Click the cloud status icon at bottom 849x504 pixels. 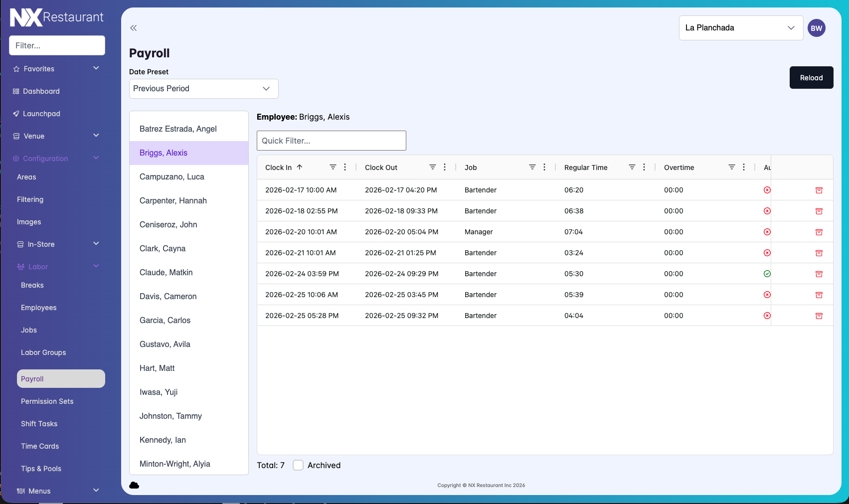coord(134,485)
